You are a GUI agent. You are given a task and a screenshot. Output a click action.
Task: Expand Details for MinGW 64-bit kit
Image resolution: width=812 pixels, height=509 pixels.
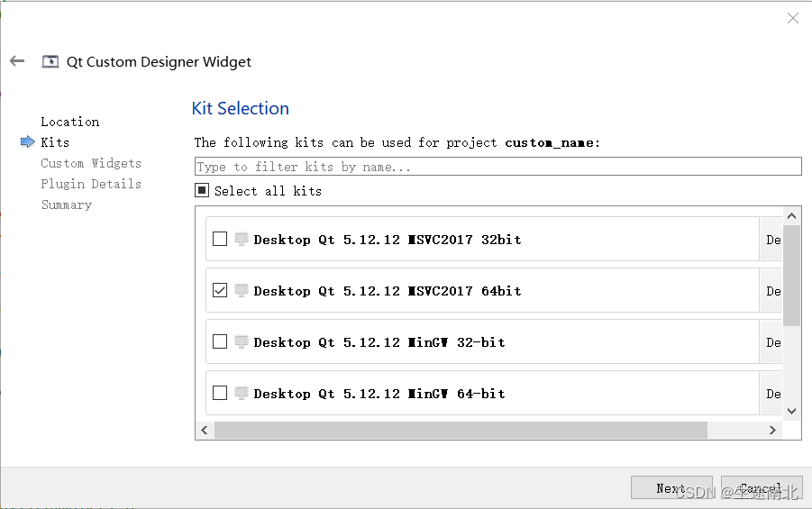coord(771,393)
